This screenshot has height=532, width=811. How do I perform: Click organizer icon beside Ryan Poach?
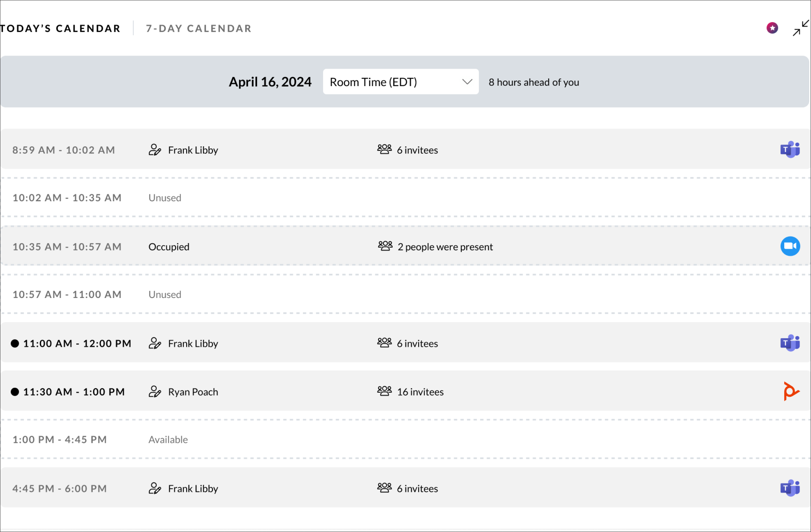click(155, 392)
